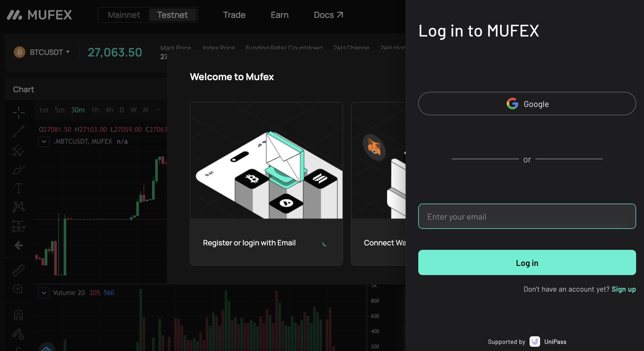Click the 800 volume axis label
This screenshot has width=644, height=351.
point(375,301)
